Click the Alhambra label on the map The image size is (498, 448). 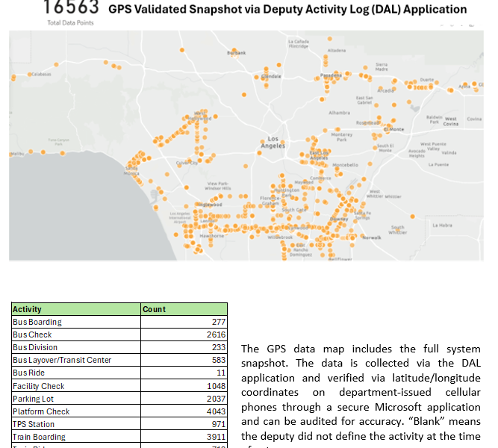(x=339, y=113)
